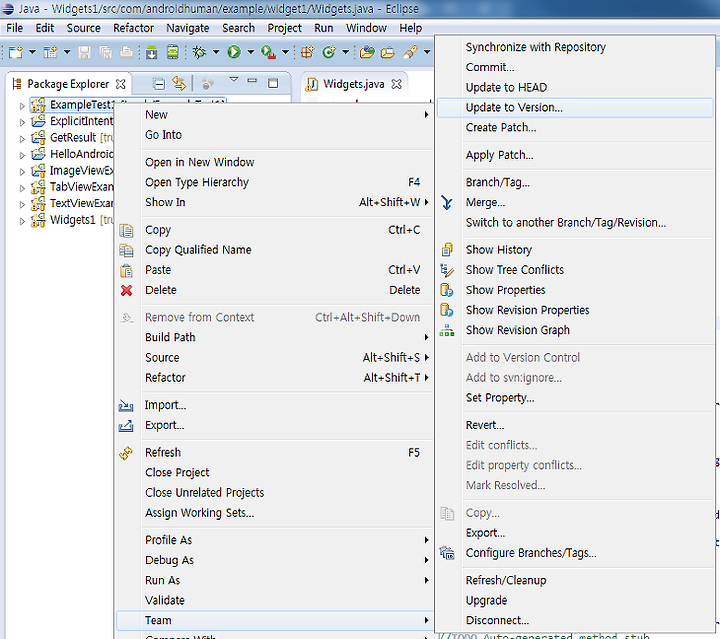Click the Open Type toolbar icon
Viewport: 720px width, 639px height.
coord(367,52)
